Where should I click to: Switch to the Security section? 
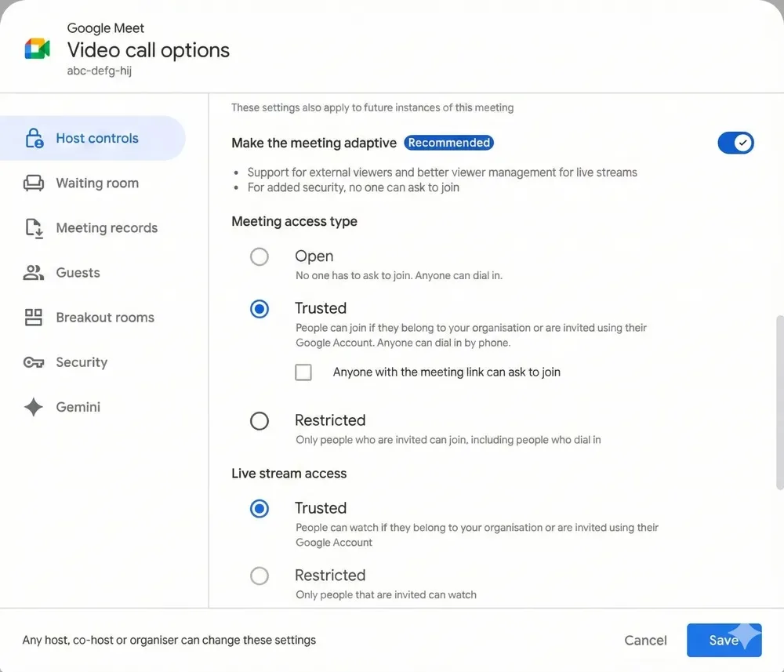click(82, 361)
